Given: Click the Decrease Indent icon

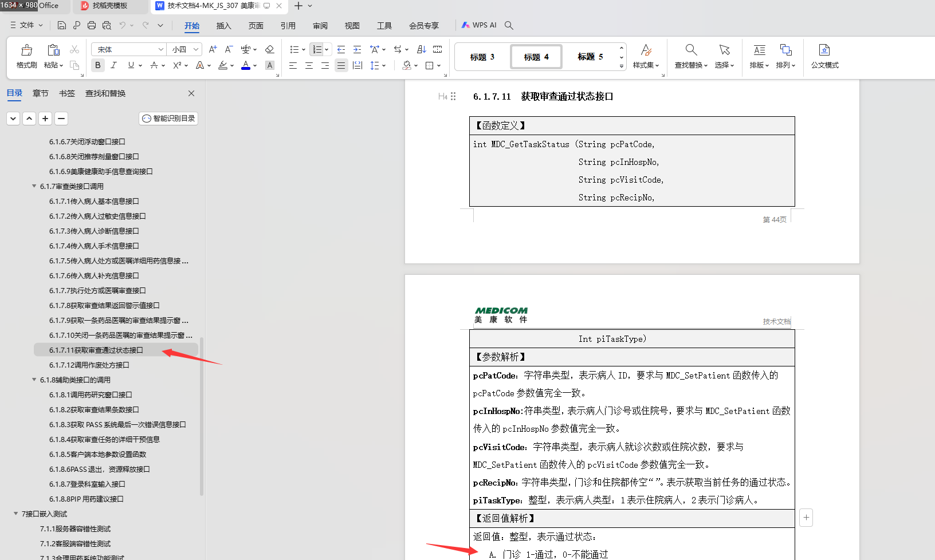Looking at the screenshot, I should (x=341, y=49).
